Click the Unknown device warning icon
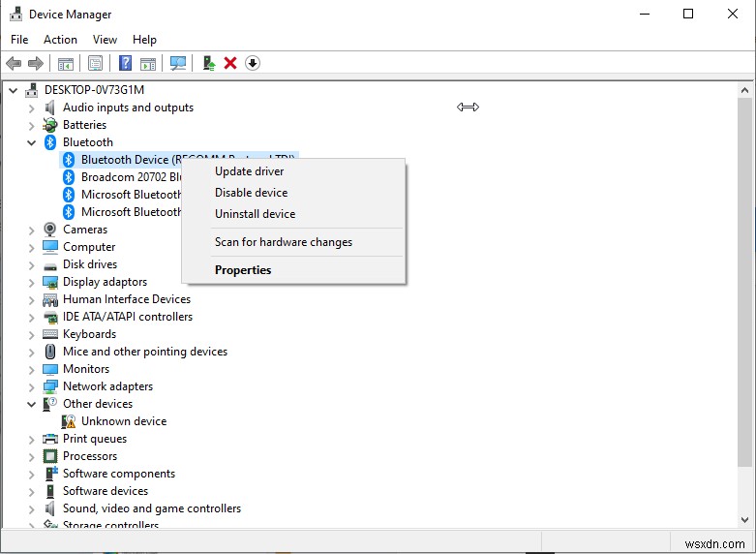This screenshot has width=756, height=554. [x=69, y=421]
